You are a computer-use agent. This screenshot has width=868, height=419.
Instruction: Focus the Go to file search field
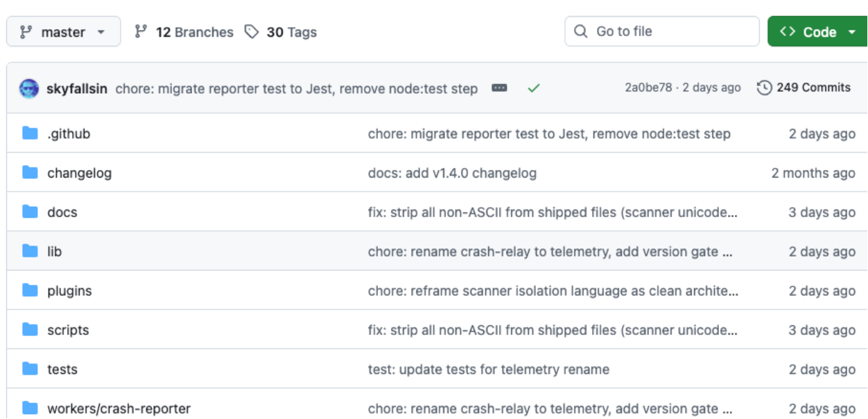click(662, 31)
